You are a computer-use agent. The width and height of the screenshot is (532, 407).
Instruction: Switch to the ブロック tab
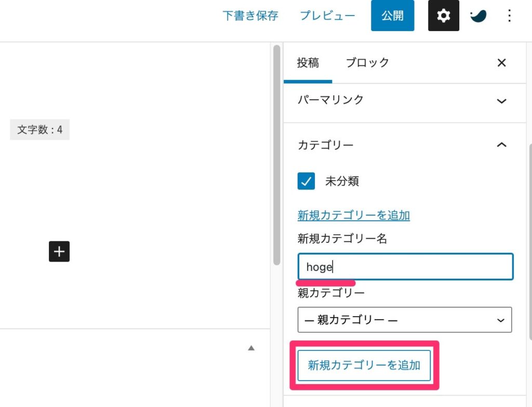[367, 63]
